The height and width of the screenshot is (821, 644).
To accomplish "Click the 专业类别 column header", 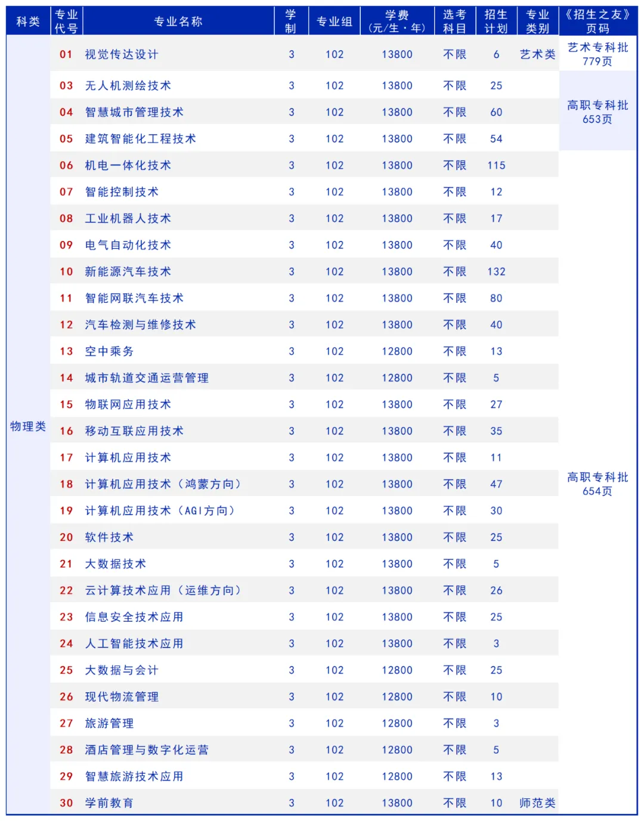I will click(x=538, y=21).
